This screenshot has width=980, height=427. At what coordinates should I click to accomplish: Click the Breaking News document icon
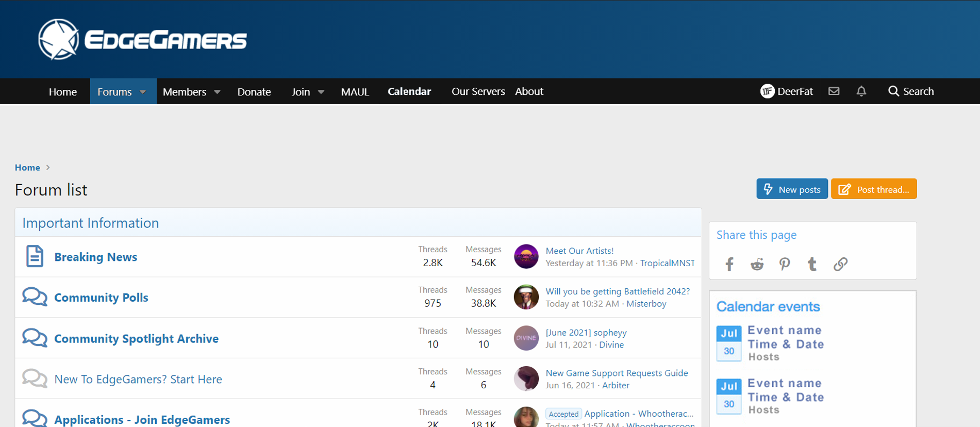pyautogui.click(x=35, y=256)
